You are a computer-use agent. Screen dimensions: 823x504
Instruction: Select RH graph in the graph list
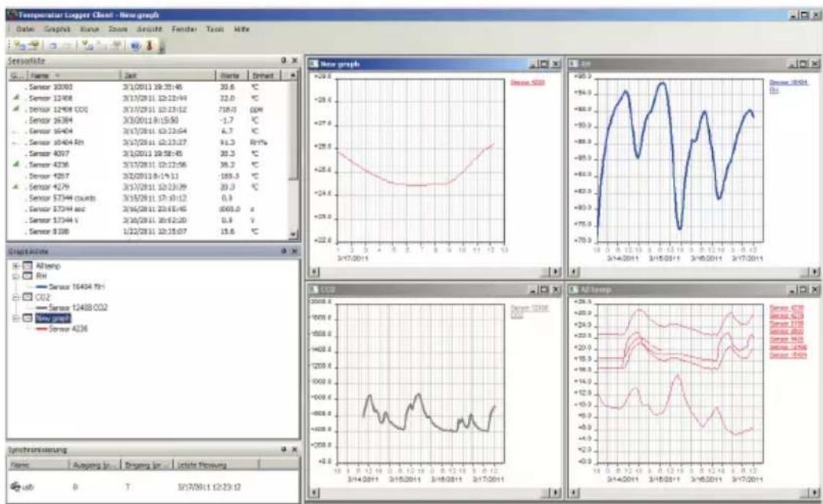point(41,276)
